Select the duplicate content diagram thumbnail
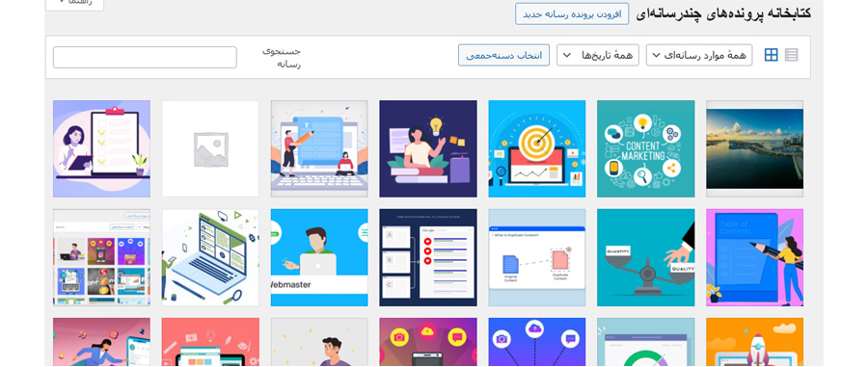Viewport: 868px width, 367px height. 537,257
